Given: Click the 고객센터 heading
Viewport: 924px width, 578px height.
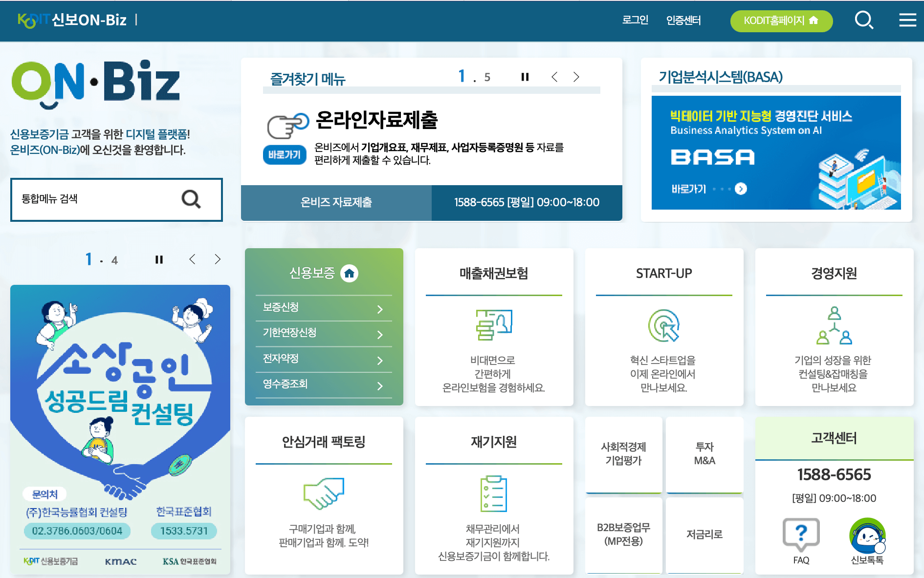Looking at the screenshot, I should (834, 438).
